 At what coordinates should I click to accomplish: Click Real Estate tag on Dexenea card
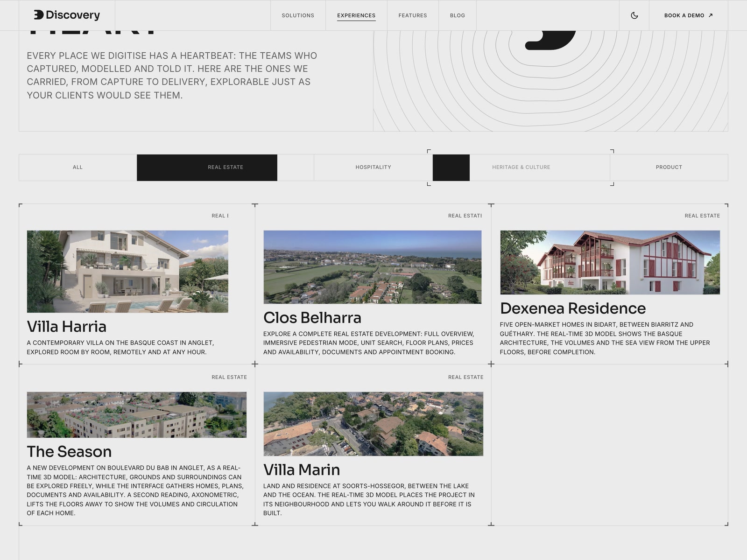[702, 216]
